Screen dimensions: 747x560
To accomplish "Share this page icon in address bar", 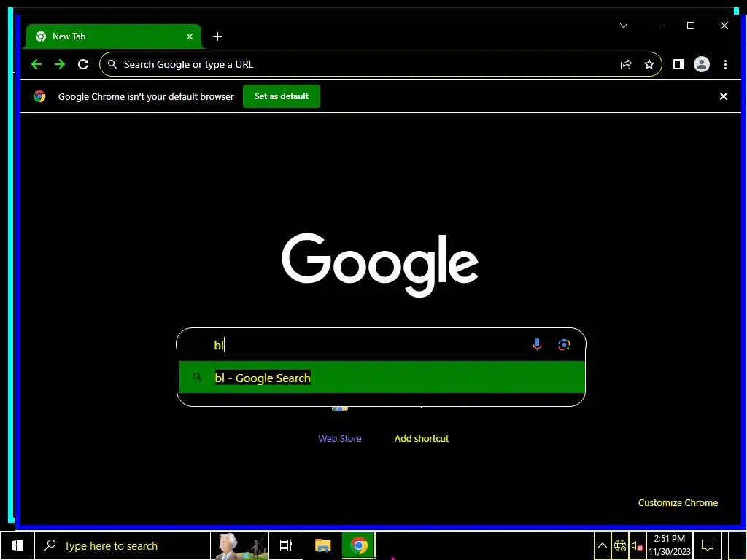I will pyautogui.click(x=625, y=64).
